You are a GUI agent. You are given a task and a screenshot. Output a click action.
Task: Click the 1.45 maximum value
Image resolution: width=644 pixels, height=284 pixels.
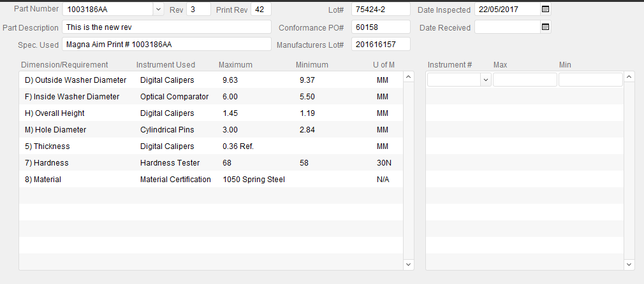coord(230,113)
